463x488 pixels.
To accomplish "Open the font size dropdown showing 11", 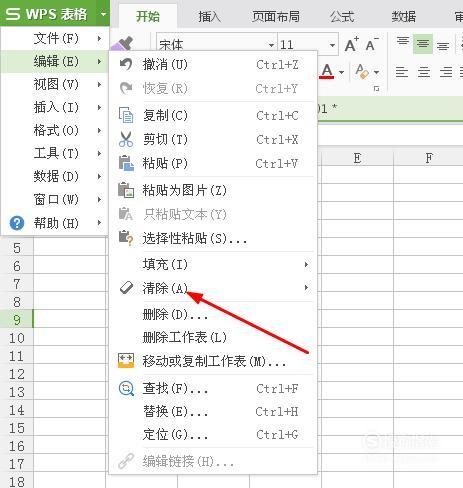I will tap(332, 45).
